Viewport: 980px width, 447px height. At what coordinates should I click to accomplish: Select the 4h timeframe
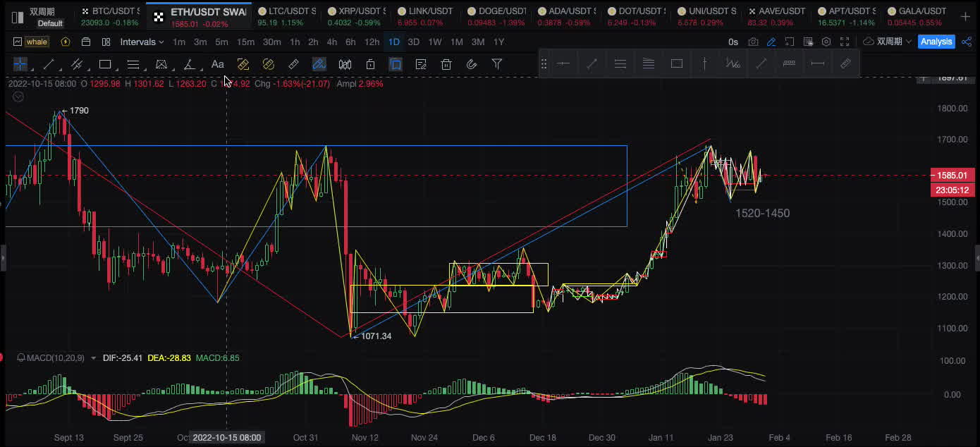point(331,42)
